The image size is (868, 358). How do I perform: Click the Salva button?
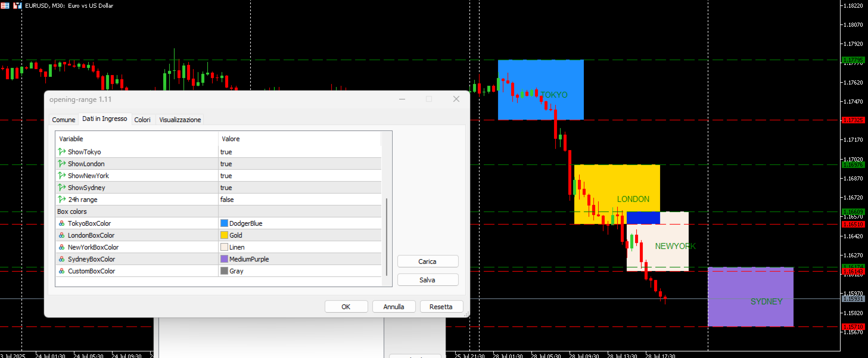pyautogui.click(x=428, y=280)
